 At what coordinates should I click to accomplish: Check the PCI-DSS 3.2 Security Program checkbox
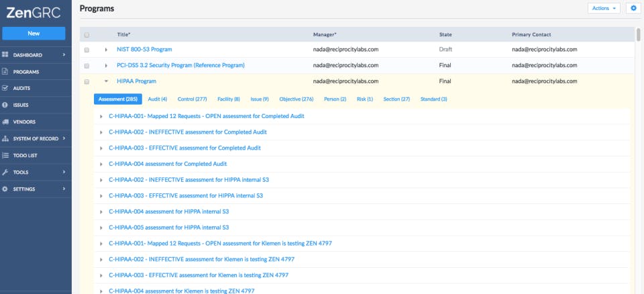tap(87, 66)
